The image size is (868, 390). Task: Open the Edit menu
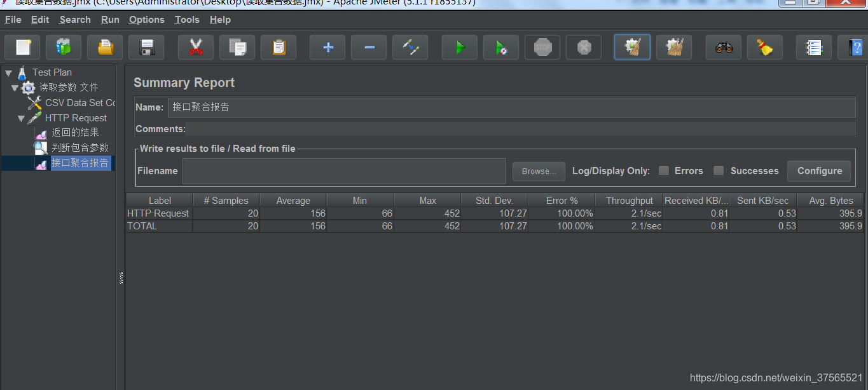pos(40,20)
